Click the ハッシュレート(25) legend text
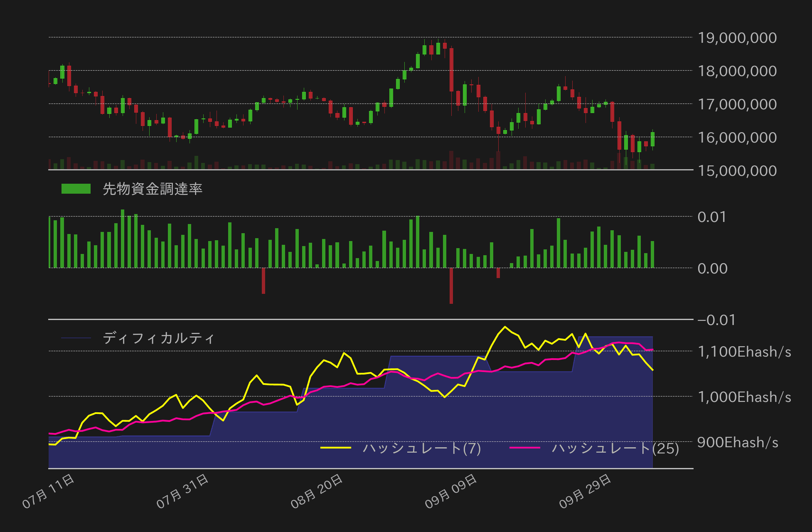 coord(615,448)
